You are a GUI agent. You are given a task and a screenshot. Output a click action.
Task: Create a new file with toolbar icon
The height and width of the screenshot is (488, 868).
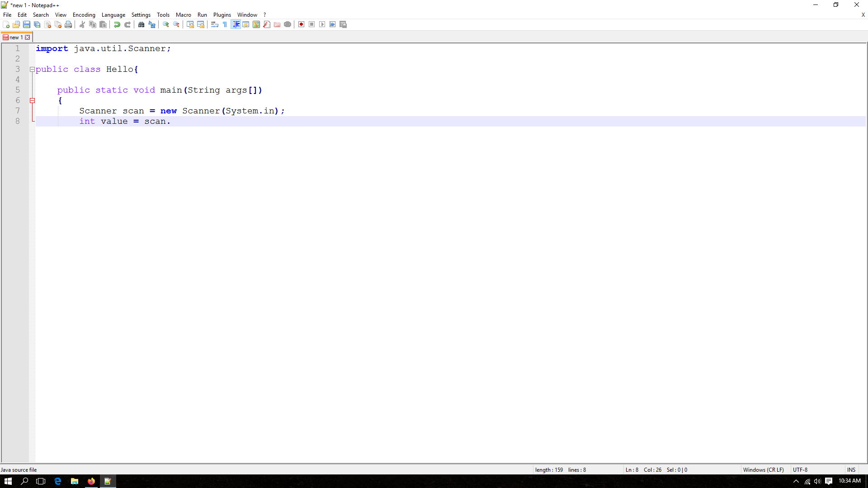[6, 24]
